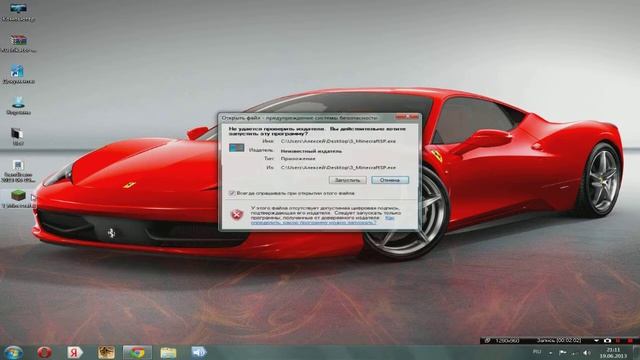Open Windows Explorer folder from the taskbar
This screenshot has width=640, height=360.
coord(168,352)
